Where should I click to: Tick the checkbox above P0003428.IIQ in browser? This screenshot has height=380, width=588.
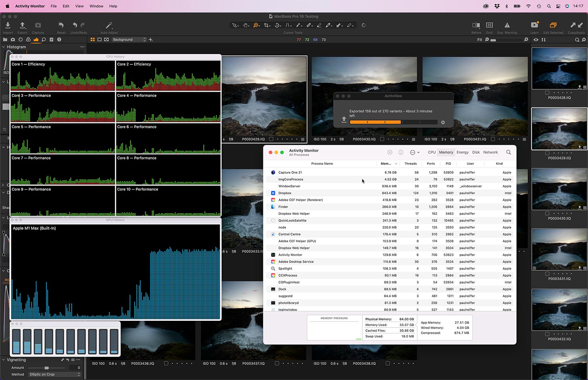pyautogui.click(x=547, y=93)
